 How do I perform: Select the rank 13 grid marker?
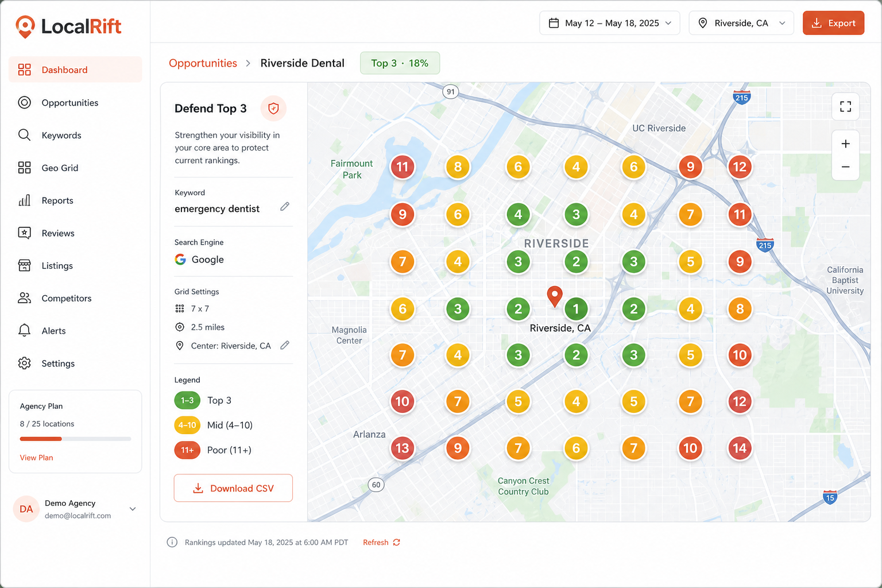403,448
